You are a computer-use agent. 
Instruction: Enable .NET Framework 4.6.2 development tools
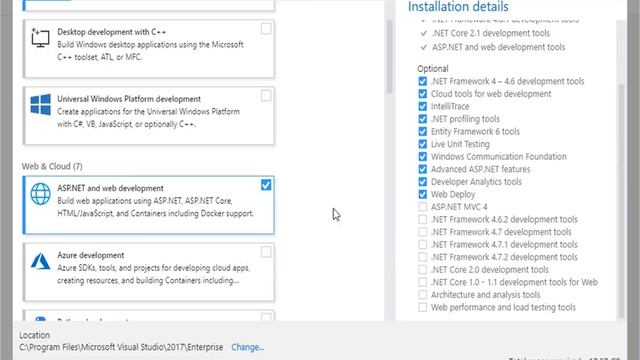(x=422, y=220)
